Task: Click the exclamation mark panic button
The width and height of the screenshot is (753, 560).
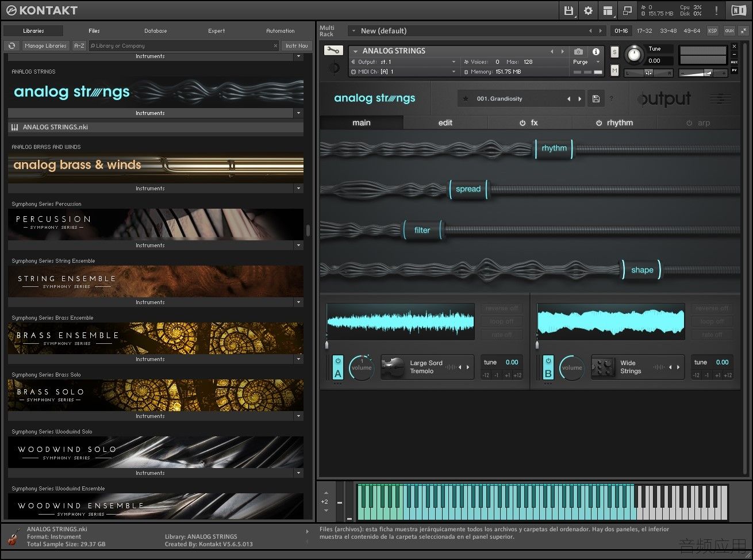Action: coord(716,10)
